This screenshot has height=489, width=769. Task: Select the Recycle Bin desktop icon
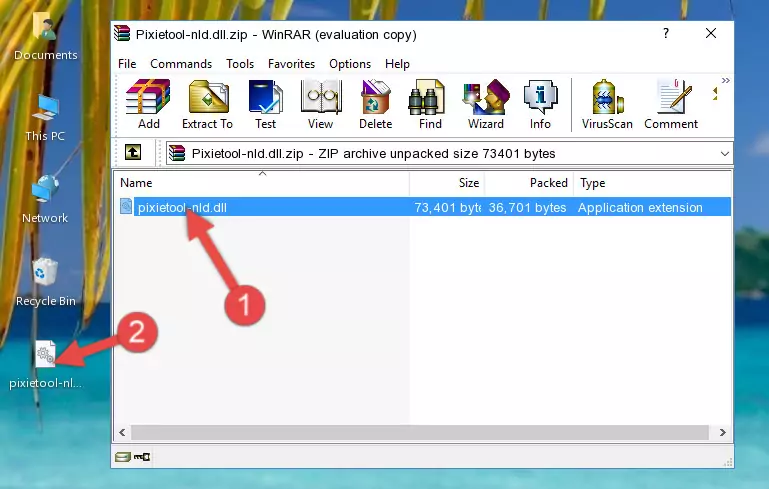[46, 282]
